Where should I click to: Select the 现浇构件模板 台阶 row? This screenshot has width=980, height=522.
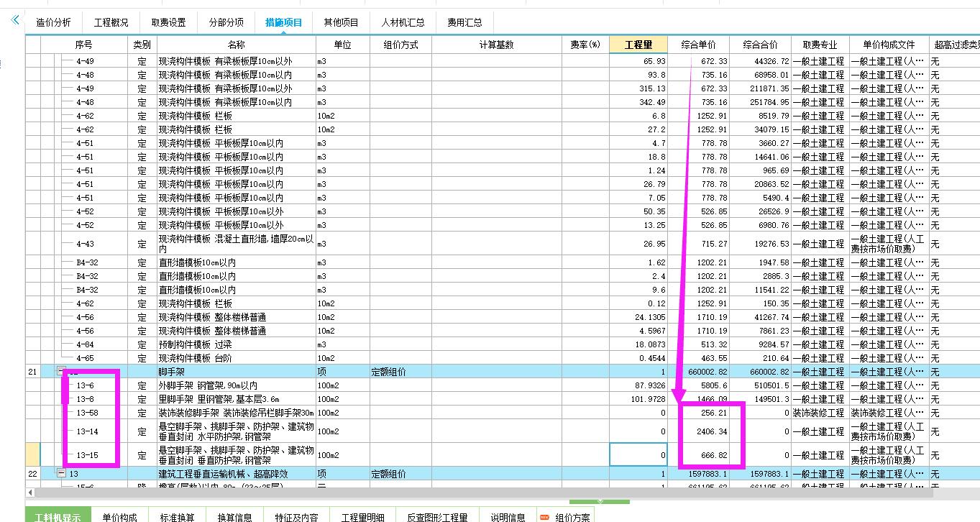tap(236, 358)
